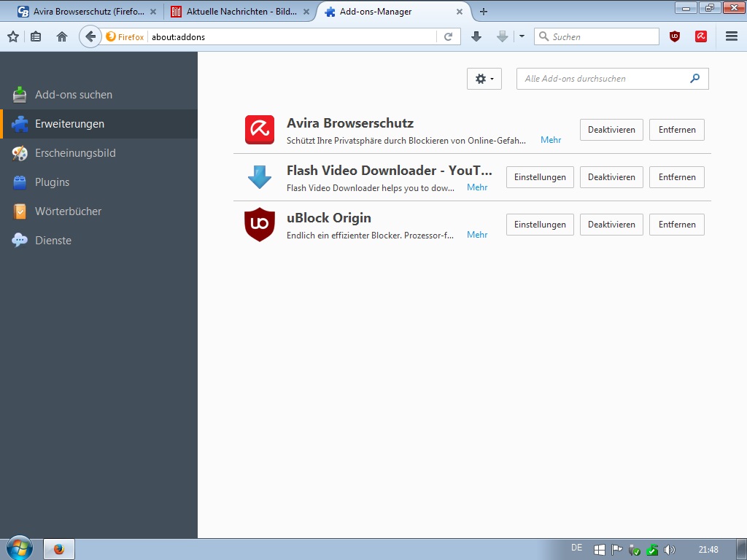Screen dimensions: 747x560
Task: Open the Firefox hamburger menu
Action: pos(732,36)
